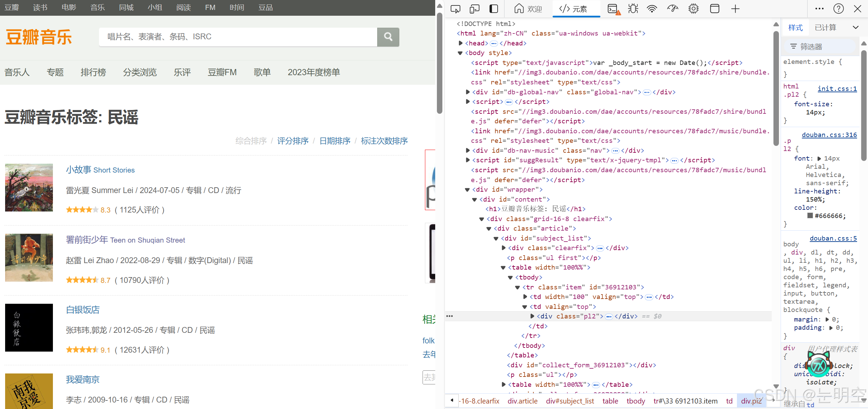Open FM in the top nav

(x=210, y=8)
